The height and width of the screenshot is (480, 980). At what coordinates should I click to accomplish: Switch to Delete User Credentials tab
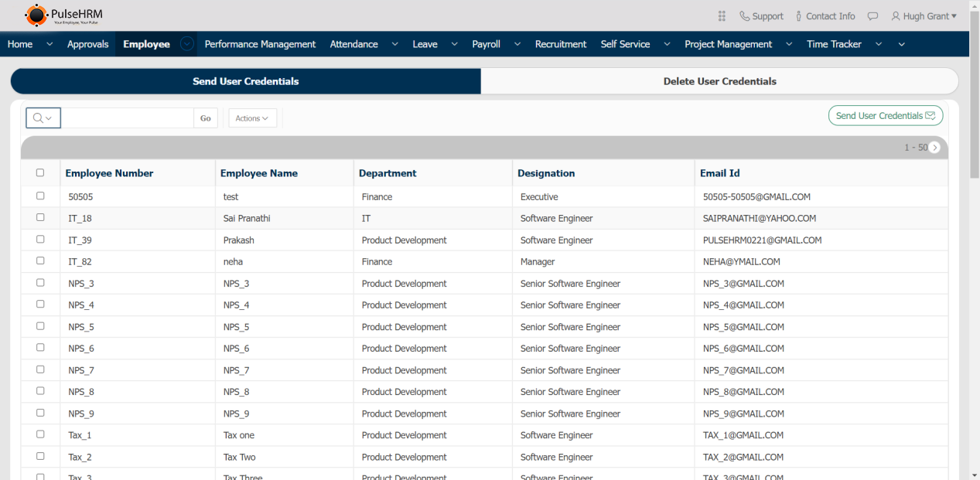(x=719, y=81)
